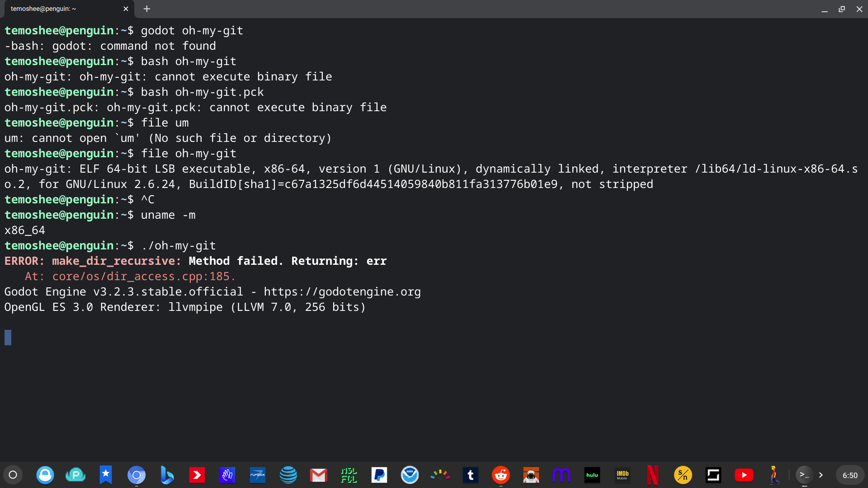Screen dimensions: 868x488
Task: Open the blue padlock app in shelf
Action: (45, 475)
